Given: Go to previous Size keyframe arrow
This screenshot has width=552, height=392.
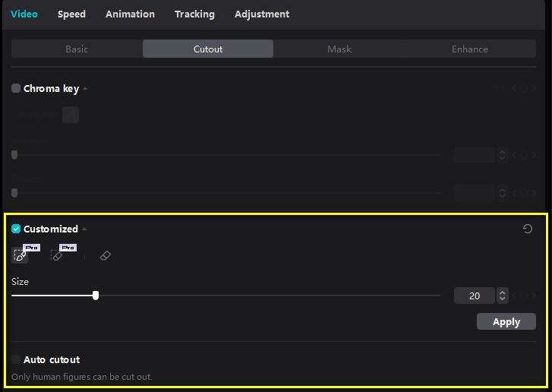Looking at the screenshot, I should click(514, 296).
